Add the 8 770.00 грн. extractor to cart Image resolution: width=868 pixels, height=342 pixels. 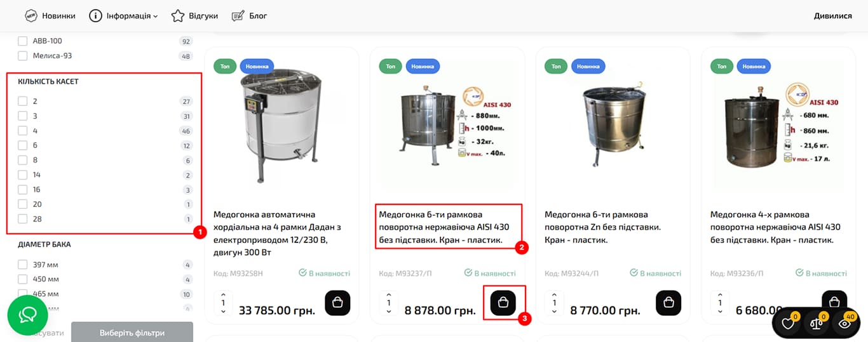pos(668,303)
